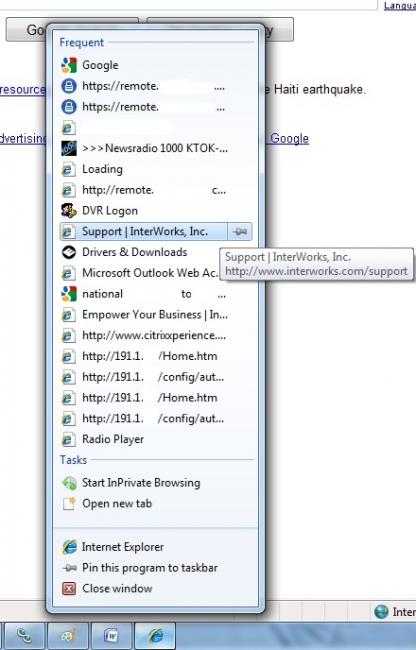The image size is (416, 650).
Task: Click the chain-link icon taskbar button
Action: 24,635
